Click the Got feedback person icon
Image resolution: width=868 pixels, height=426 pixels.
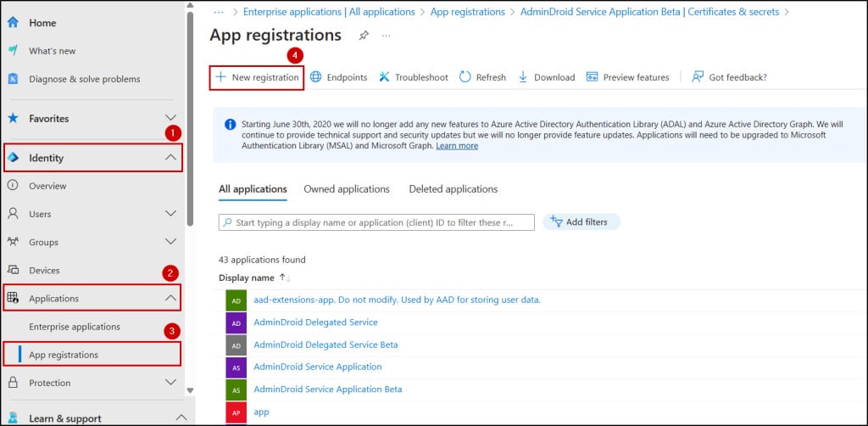698,77
